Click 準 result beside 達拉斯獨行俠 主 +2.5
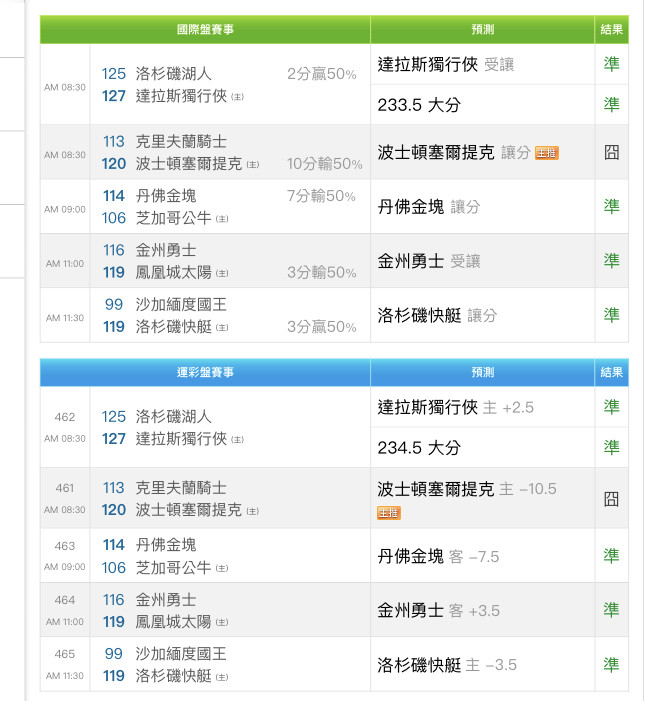This screenshot has height=701, width=652. point(611,407)
